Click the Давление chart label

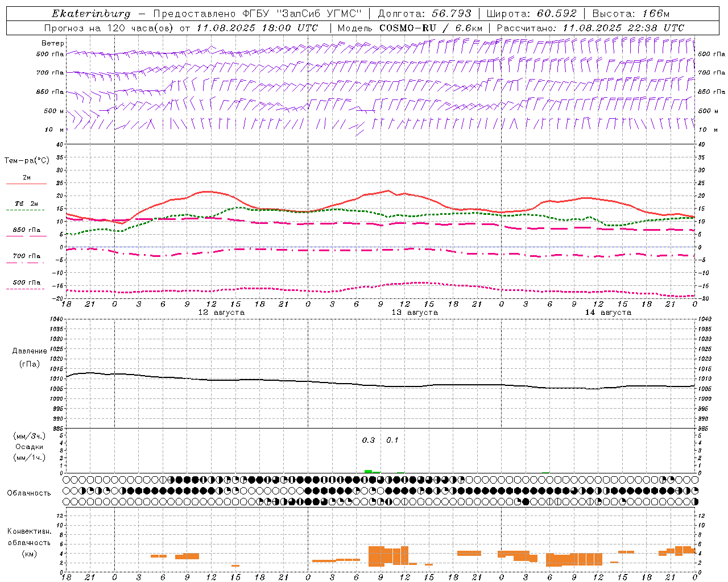(29, 351)
